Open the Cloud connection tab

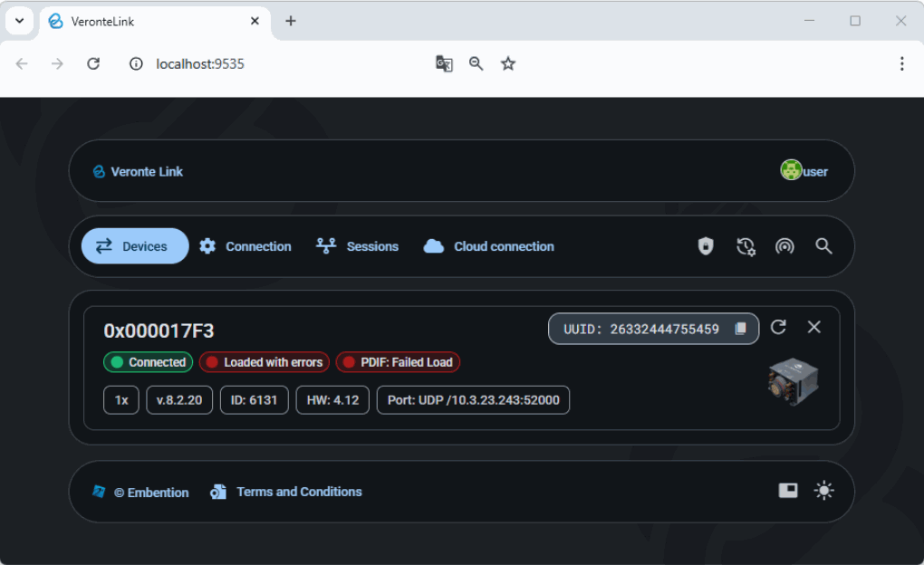point(489,246)
